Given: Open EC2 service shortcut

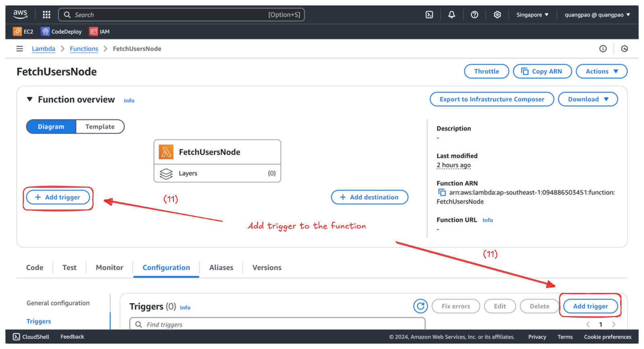Looking at the screenshot, I should pos(23,31).
